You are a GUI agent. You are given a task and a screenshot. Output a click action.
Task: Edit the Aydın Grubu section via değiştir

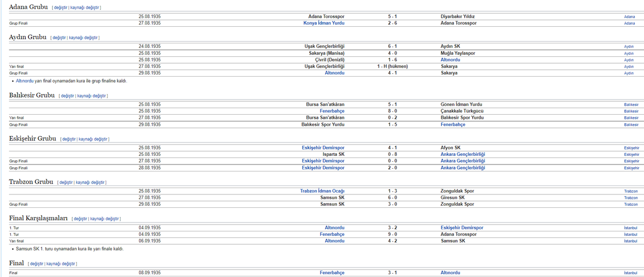[60, 38]
